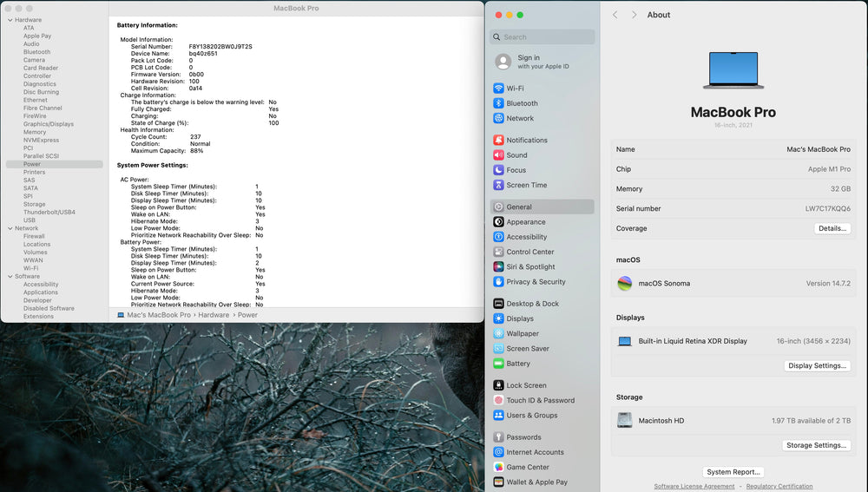Screen dimensions: 868x492
Task: Select Storage in the Hardware list
Action: [x=35, y=205]
